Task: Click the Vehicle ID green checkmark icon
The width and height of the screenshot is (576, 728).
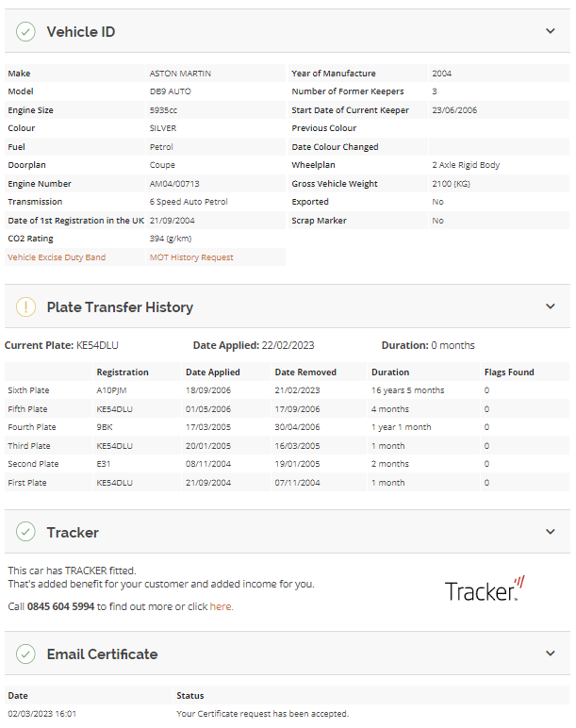Action: pyautogui.click(x=25, y=31)
